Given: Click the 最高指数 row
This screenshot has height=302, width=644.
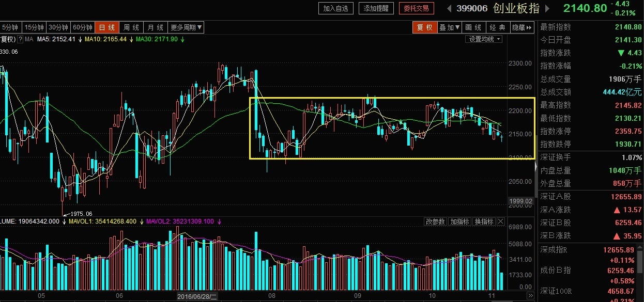Looking at the screenshot, I should click(x=591, y=105).
